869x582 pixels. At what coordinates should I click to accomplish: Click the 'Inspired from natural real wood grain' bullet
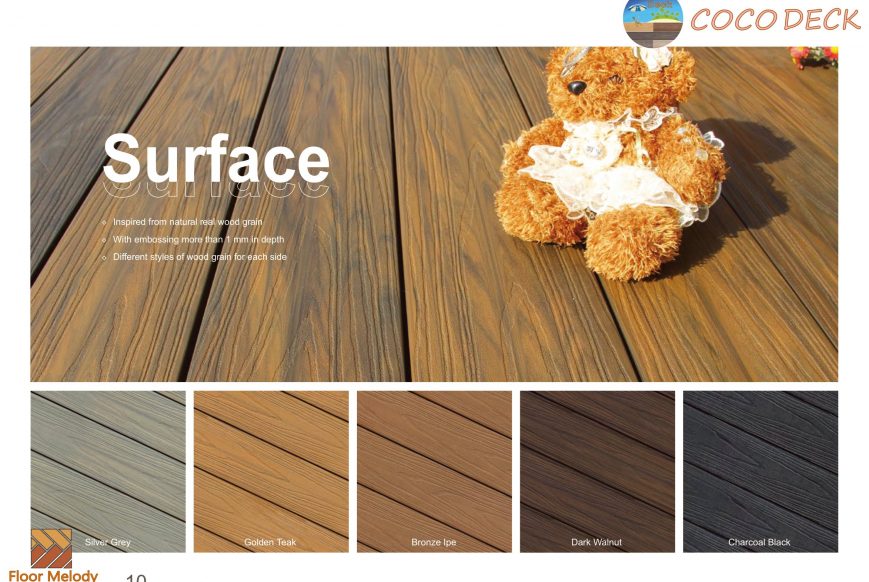[187, 222]
